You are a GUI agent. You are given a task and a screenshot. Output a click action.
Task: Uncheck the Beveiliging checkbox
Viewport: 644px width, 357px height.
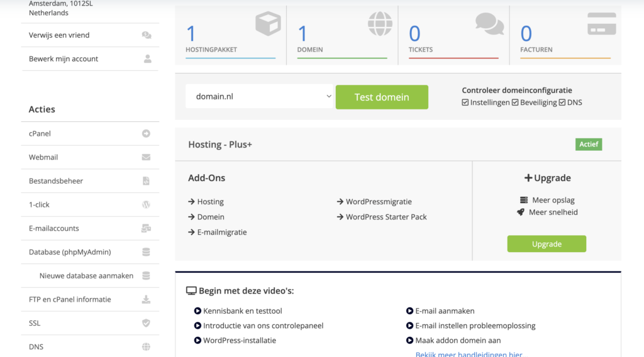point(515,102)
